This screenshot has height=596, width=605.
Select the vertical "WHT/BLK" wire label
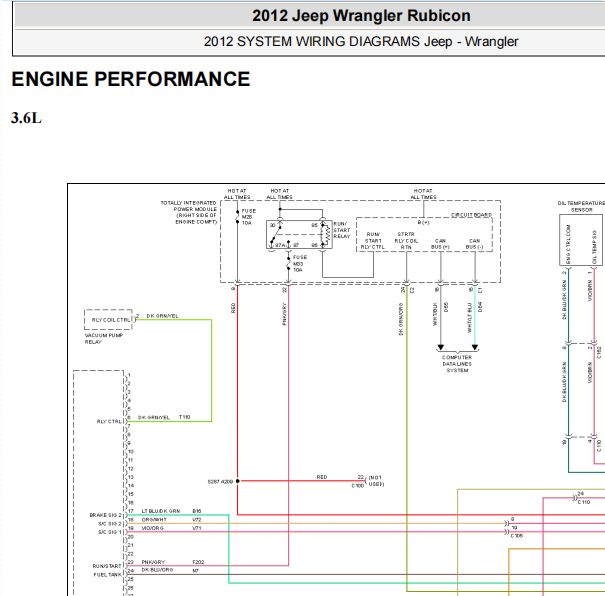tap(435, 314)
